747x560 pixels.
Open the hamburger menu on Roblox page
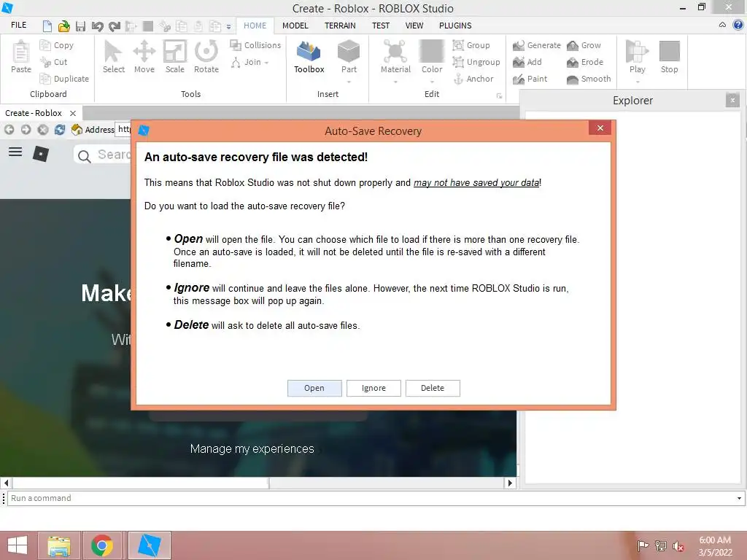[x=15, y=152]
